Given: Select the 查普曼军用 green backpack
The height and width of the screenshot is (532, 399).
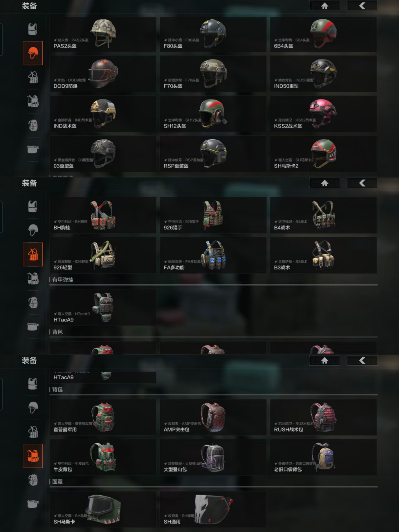Looking at the screenshot, I should 103,417.
